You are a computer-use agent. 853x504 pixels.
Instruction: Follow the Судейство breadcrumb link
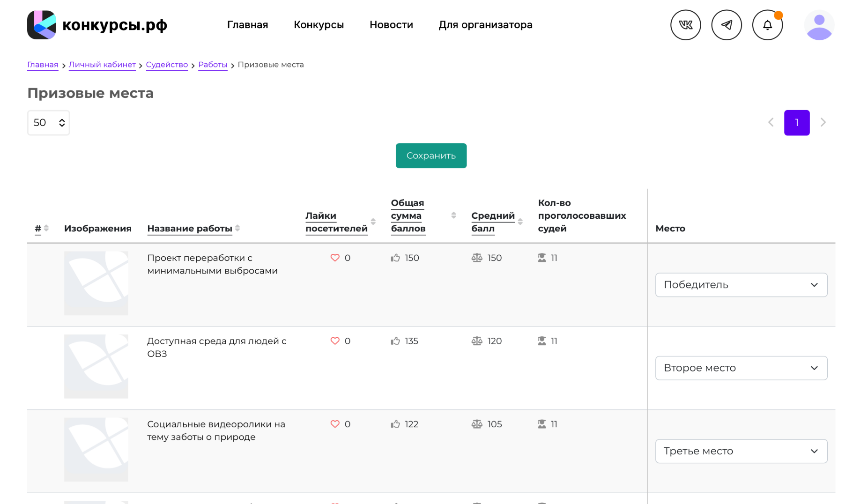[x=167, y=65]
